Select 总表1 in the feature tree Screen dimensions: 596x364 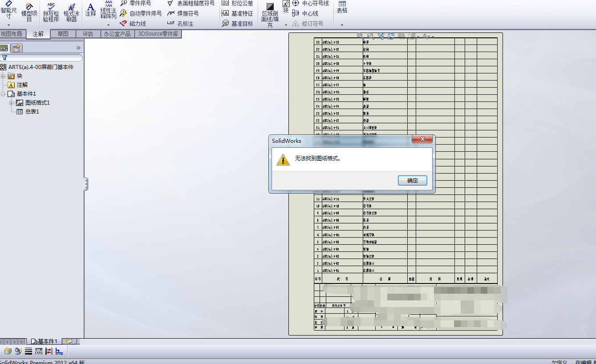(x=28, y=112)
